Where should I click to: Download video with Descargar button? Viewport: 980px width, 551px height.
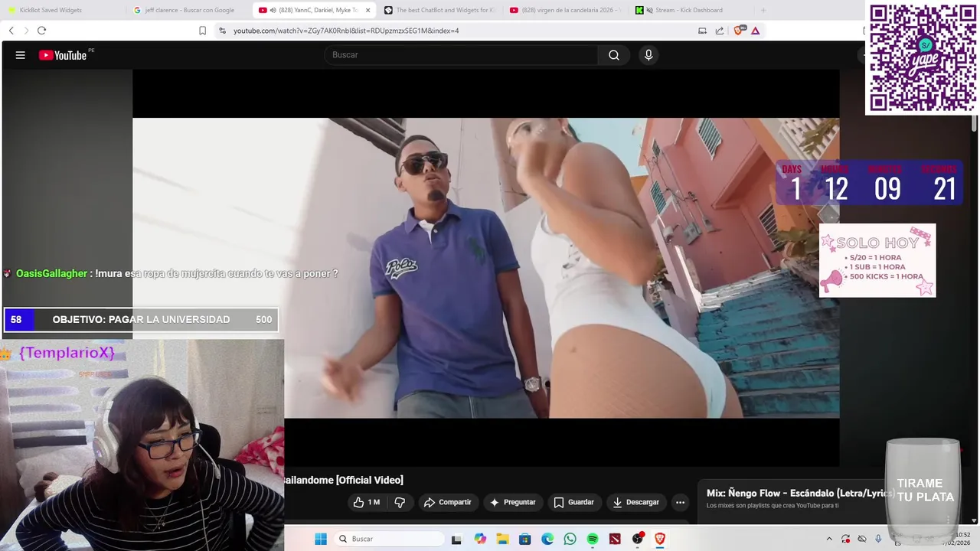(635, 502)
